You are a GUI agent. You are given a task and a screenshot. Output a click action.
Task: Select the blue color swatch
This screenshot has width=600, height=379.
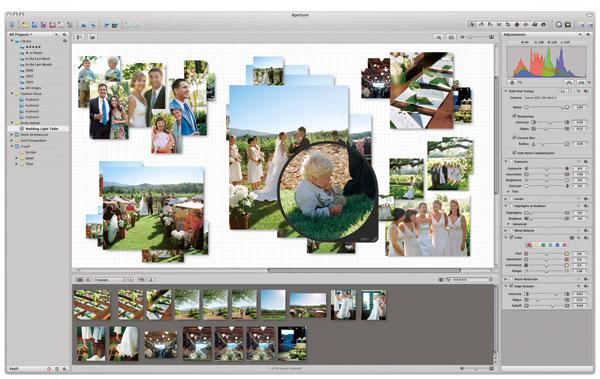coord(558,245)
